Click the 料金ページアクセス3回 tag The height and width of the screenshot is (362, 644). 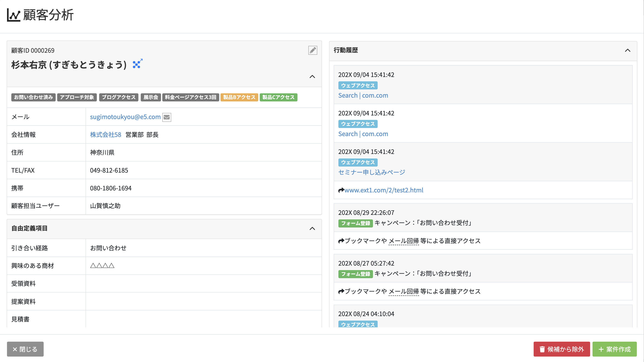tap(191, 97)
